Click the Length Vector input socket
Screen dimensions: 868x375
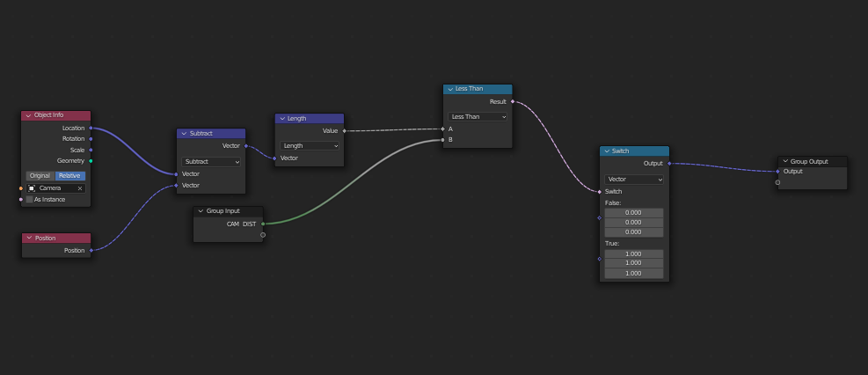click(x=274, y=158)
